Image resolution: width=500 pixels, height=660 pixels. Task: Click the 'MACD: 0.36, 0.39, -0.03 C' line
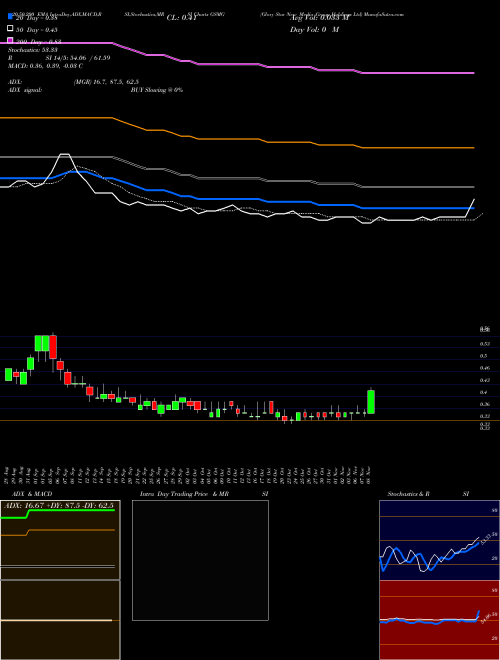(x=45, y=66)
